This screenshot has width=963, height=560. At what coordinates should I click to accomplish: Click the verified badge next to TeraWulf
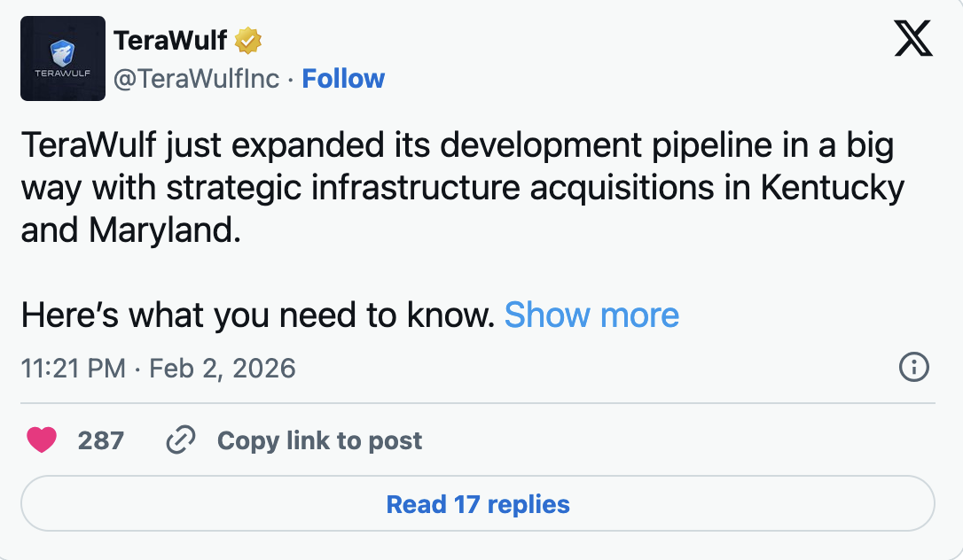pos(247,38)
